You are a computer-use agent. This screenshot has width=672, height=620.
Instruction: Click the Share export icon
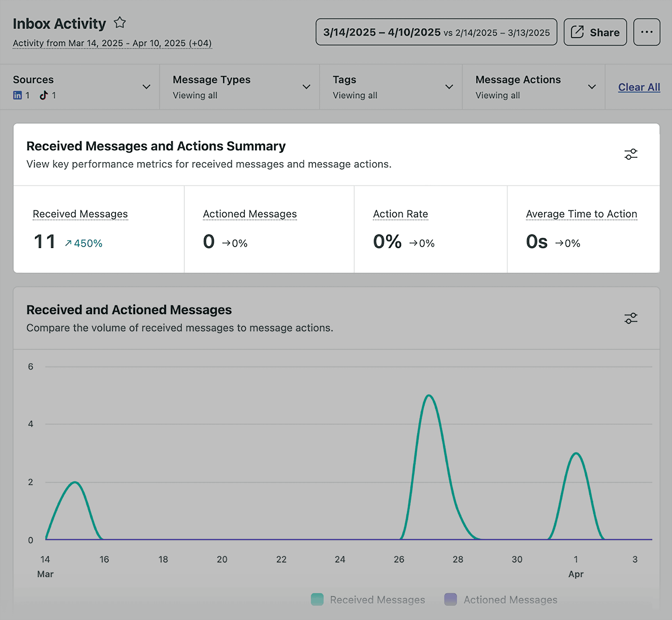click(x=577, y=32)
